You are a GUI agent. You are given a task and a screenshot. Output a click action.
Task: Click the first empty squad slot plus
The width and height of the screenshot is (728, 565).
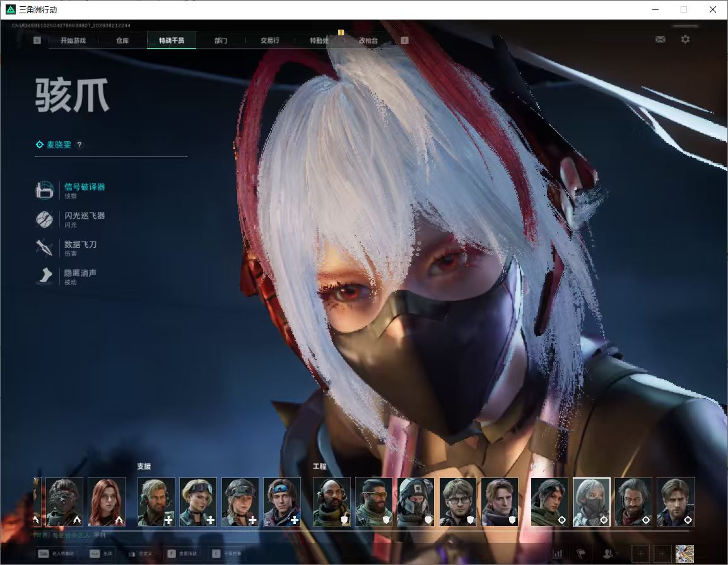click(640, 554)
